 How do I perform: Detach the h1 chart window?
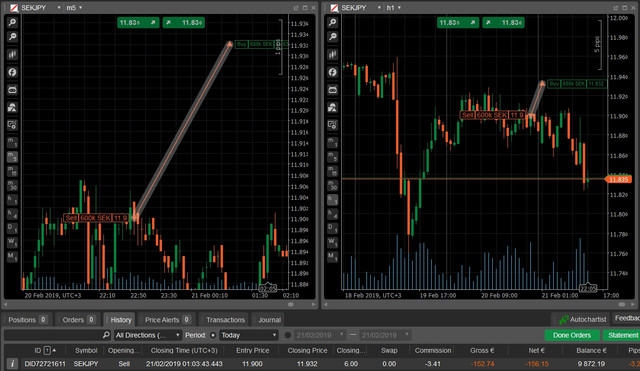(x=616, y=8)
